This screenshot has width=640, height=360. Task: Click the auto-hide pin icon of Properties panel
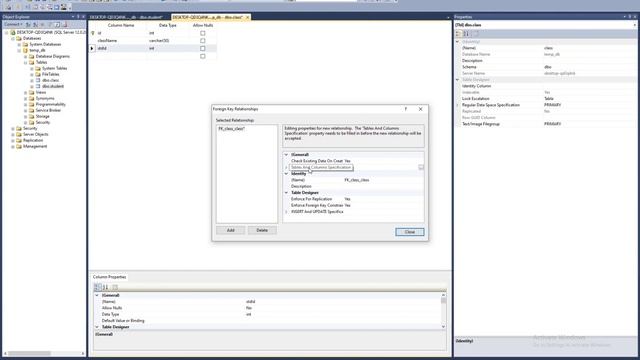pyautogui.click(x=630, y=17)
